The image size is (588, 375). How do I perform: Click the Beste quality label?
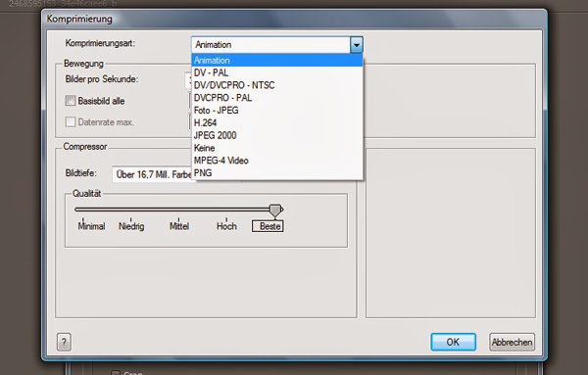coord(268,226)
